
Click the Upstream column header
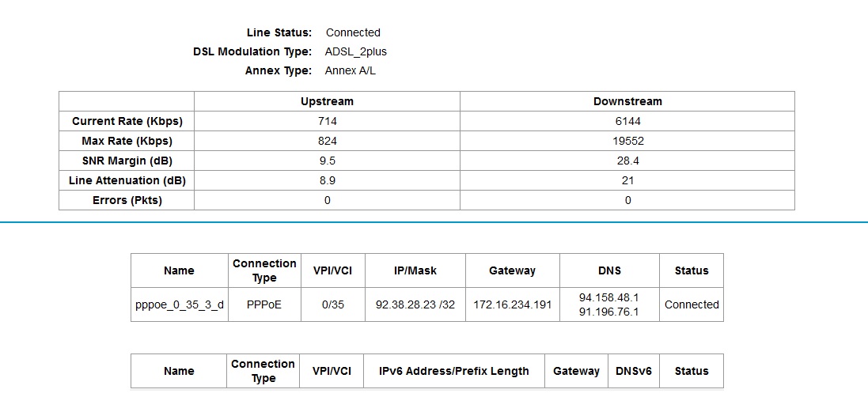click(327, 101)
